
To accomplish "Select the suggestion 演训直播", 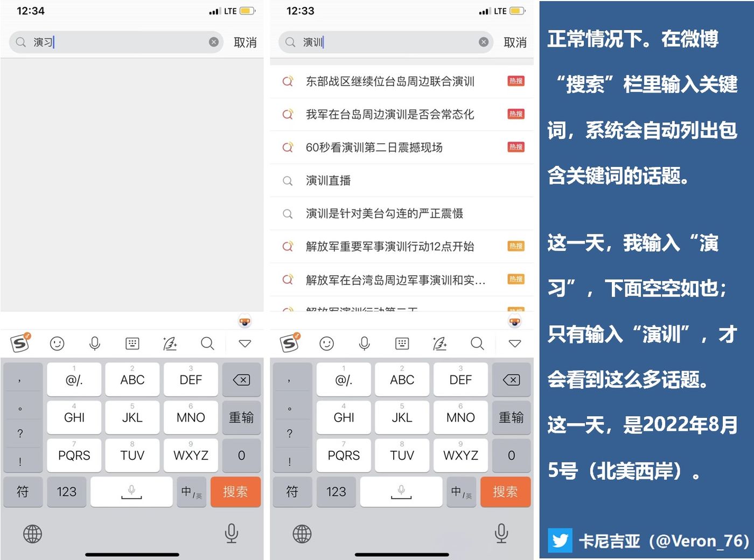I will [328, 180].
